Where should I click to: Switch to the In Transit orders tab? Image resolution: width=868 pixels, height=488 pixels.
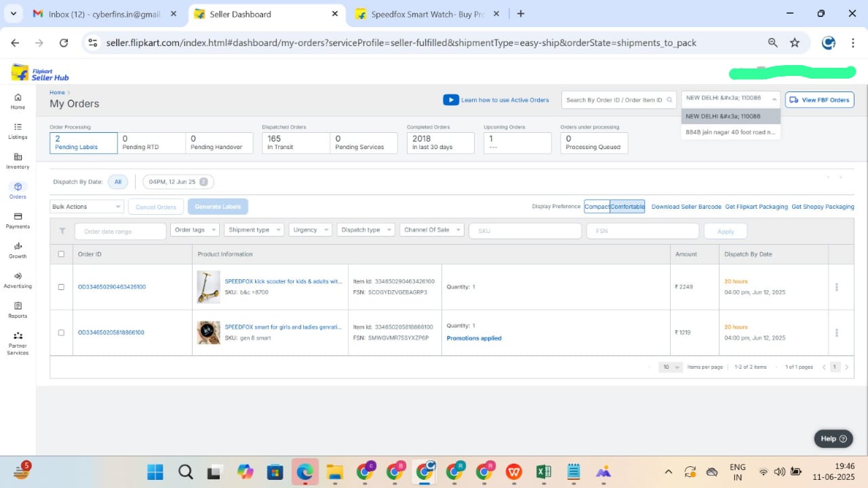[295, 143]
